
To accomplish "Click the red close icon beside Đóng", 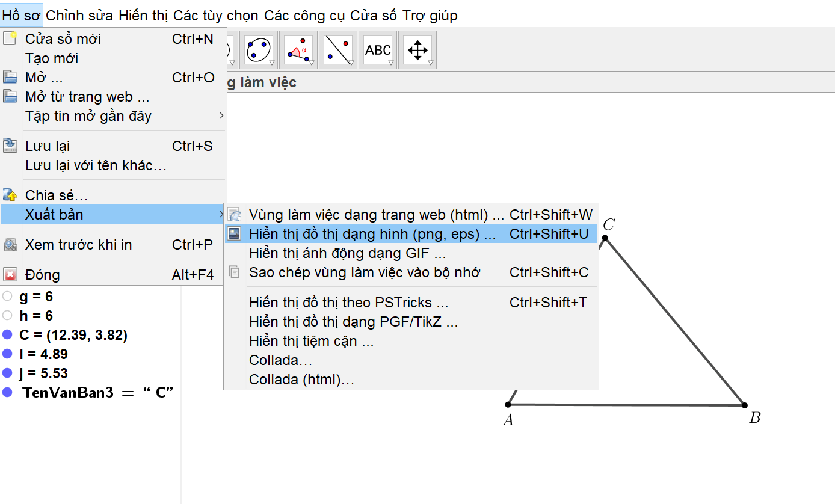I will 10,275.
